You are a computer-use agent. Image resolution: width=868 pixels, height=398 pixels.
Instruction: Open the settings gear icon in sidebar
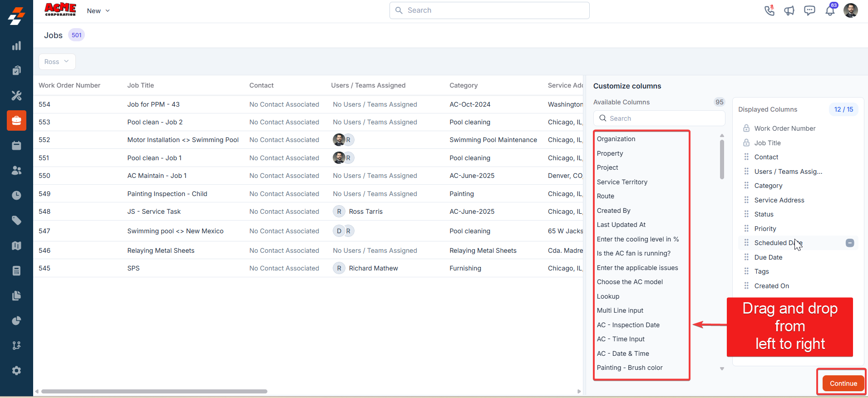[16, 371]
